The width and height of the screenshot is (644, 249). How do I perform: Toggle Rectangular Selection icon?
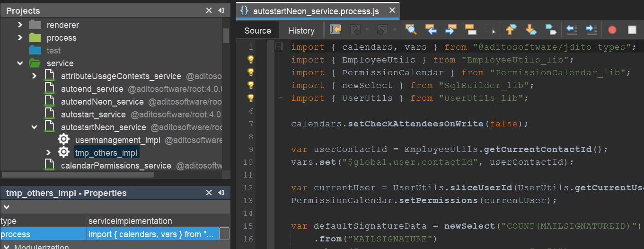[x=490, y=30]
